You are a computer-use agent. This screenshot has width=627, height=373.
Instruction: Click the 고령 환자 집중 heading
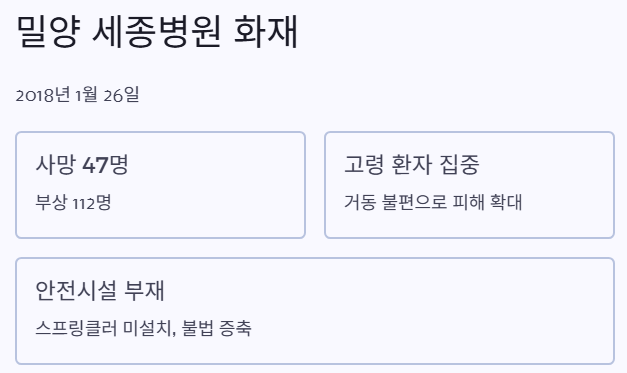412,164
